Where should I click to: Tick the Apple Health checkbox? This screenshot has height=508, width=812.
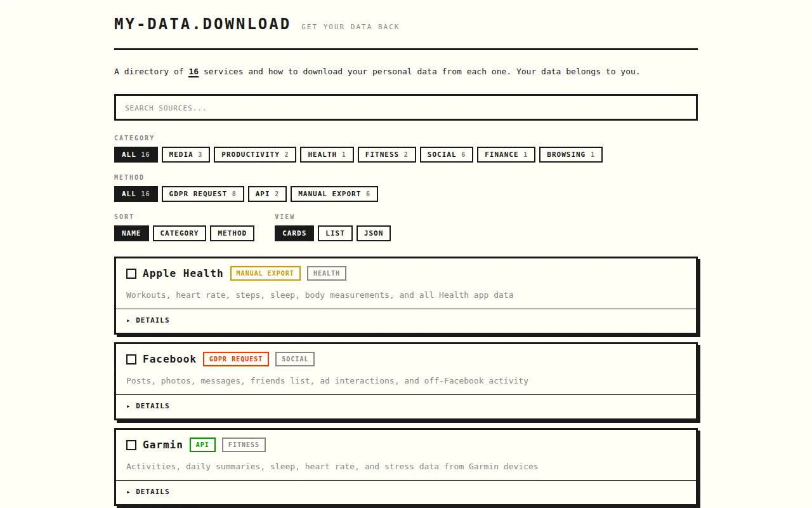coord(131,274)
